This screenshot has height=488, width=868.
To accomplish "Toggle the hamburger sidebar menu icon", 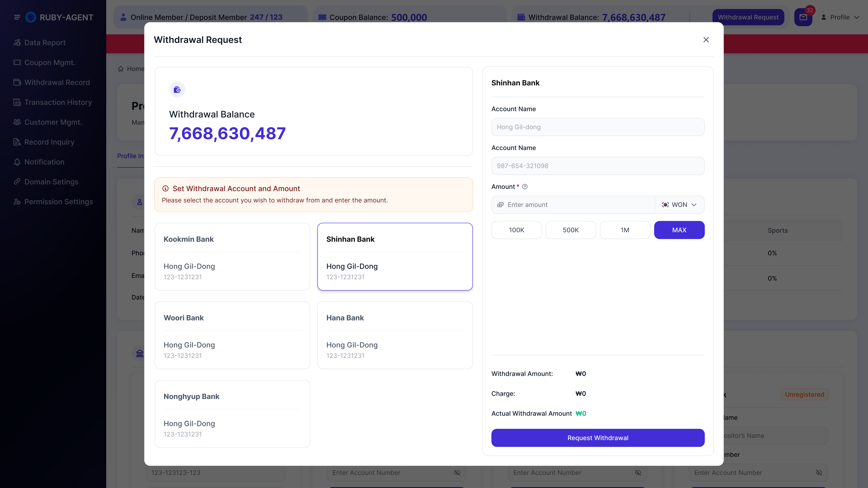I will pyautogui.click(x=17, y=17).
